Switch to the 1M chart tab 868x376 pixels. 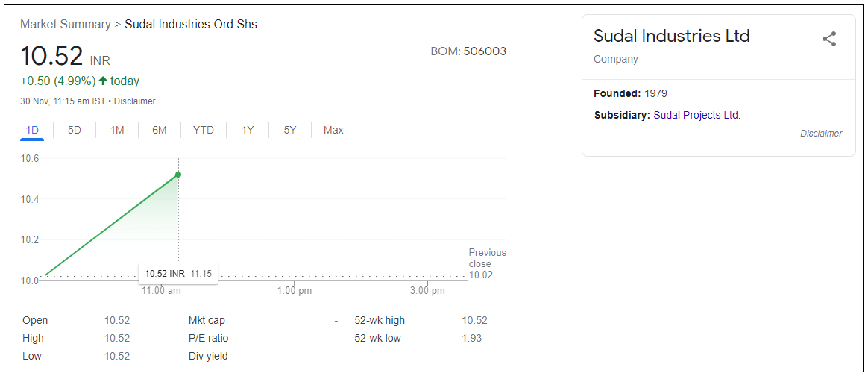pyautogui.click(x=117, y=130)
